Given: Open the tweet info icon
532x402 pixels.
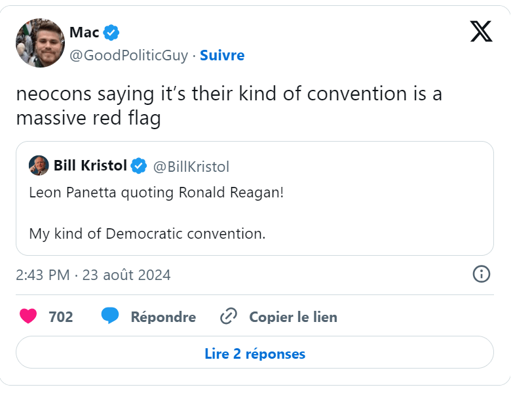Looking at the screenshot, I should click(x=482, y=274).
